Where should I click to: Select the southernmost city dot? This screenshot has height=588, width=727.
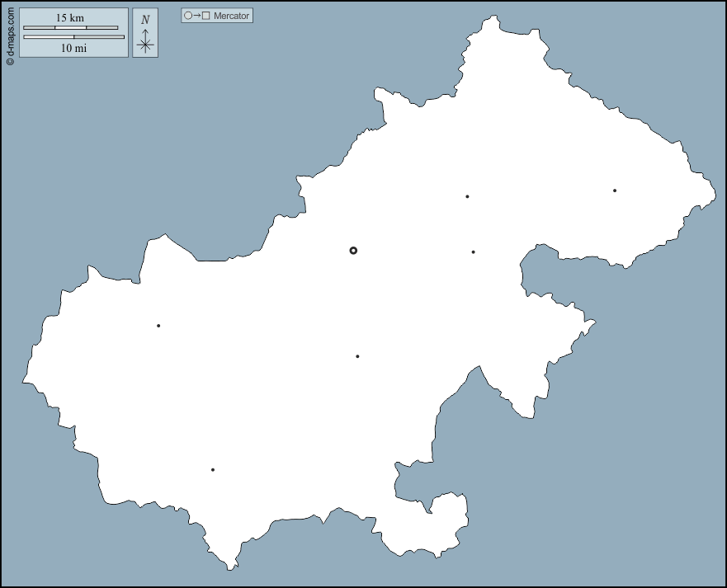tap(213, 470)
